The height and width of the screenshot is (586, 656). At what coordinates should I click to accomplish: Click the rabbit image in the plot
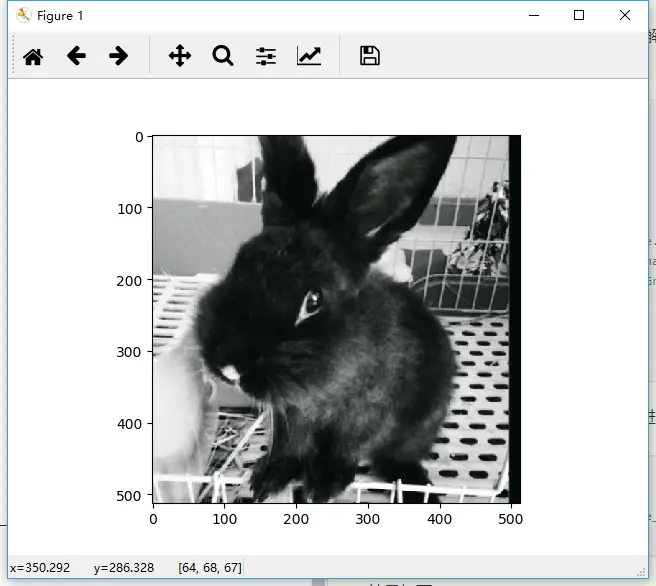click(x=336, y=319)
